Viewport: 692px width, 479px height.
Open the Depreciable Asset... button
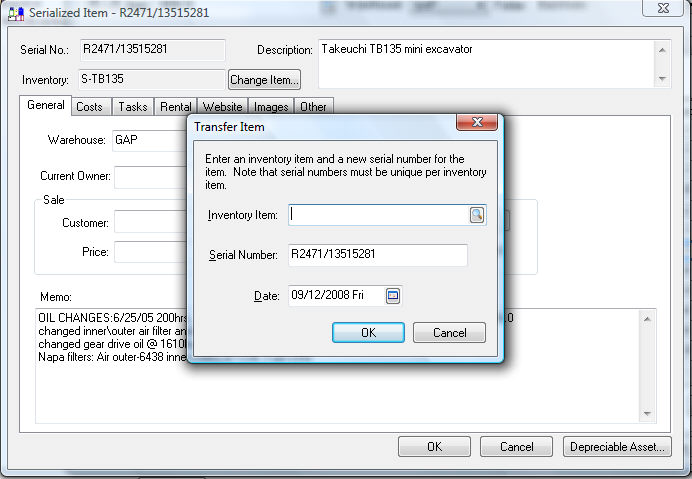click(617, 447)
